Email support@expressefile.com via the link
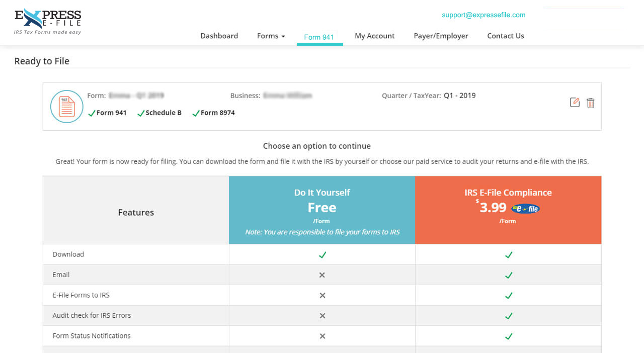The width and height of the screenshot is (644, 353). click(483, 15)
